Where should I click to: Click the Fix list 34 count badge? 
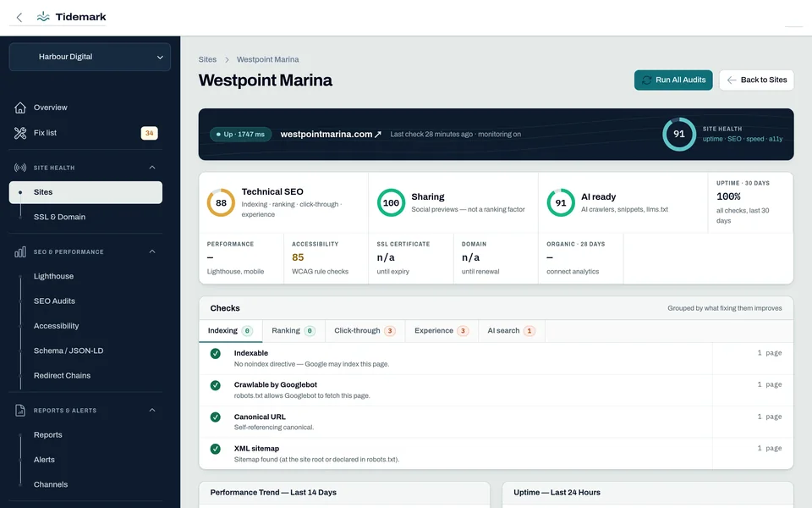click(x=149, y=133)
